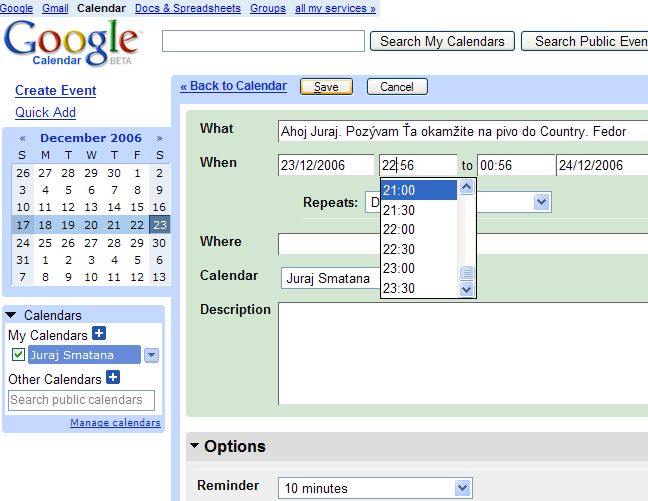Toggle Juraj Smatana calendar checkbox
Image resolution: width=648 pixels, height=501 pixels.
coord(18,355)
